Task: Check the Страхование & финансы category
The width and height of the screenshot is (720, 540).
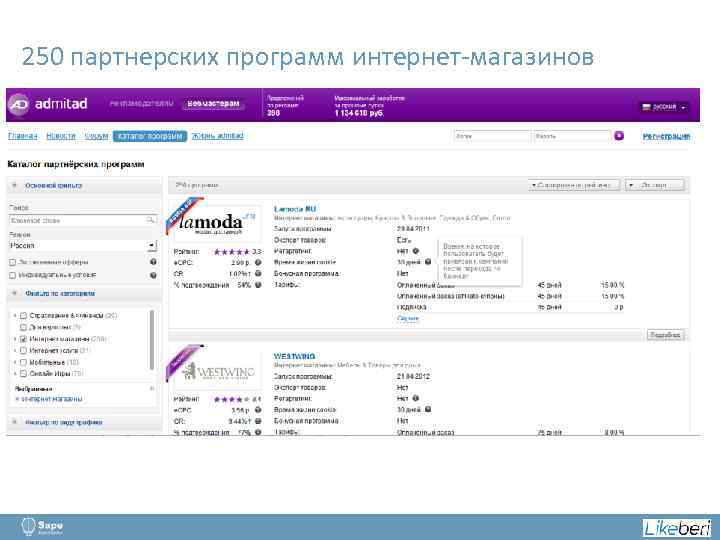Action: click(23, 316)
